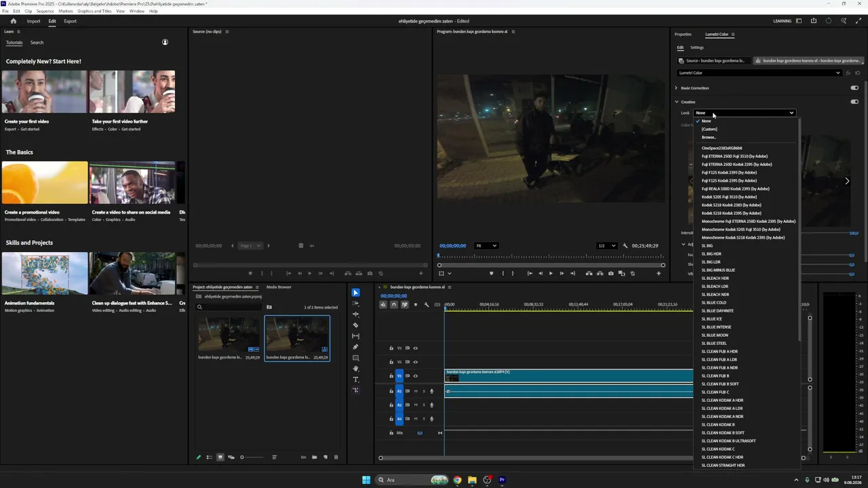Expand the Basic Correction section
This screenshot has height=488, width=868.
[x=676, y=88]
